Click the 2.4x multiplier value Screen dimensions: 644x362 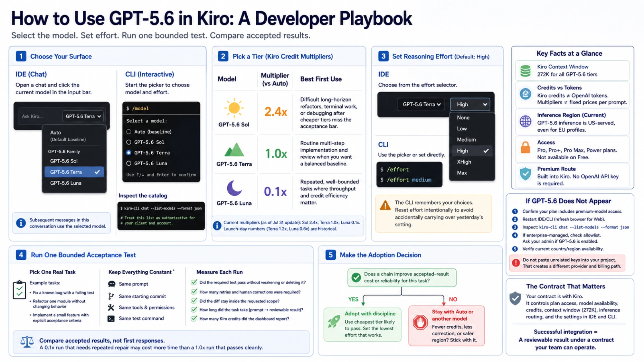tap(276, 112)
